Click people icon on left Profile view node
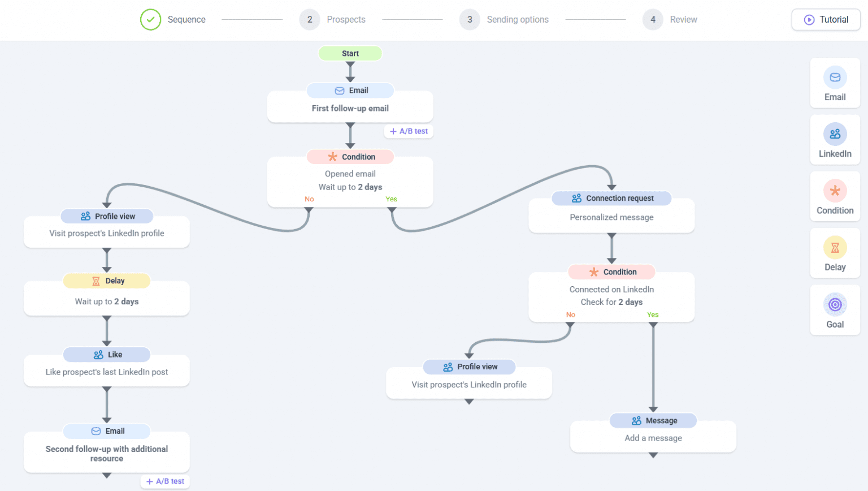 pos(85,216)
